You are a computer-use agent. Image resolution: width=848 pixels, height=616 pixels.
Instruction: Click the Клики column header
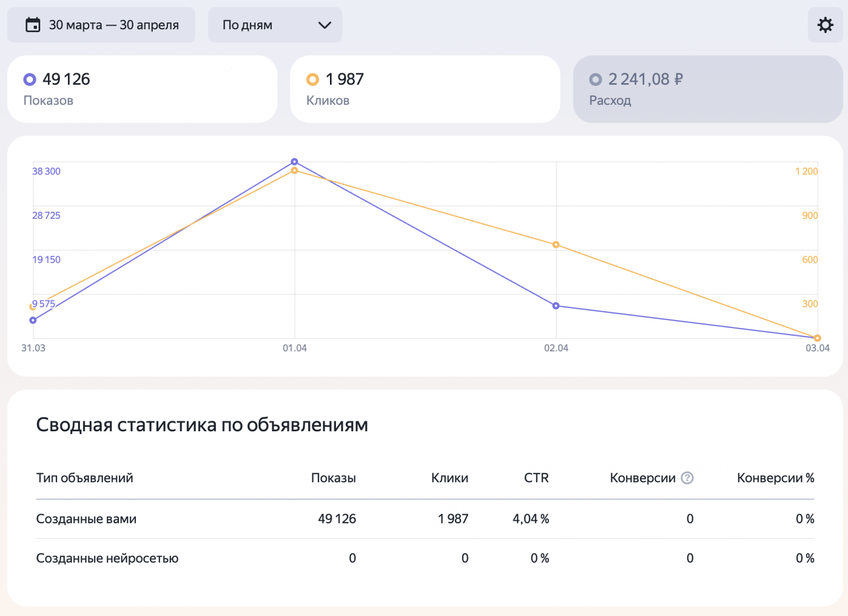(x=450, y=478)
